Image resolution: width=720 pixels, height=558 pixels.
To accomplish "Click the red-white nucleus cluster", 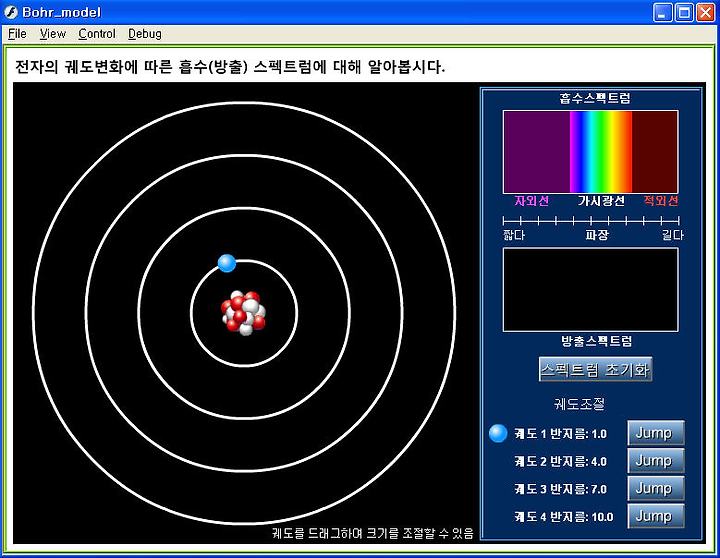I will [244, 312].
